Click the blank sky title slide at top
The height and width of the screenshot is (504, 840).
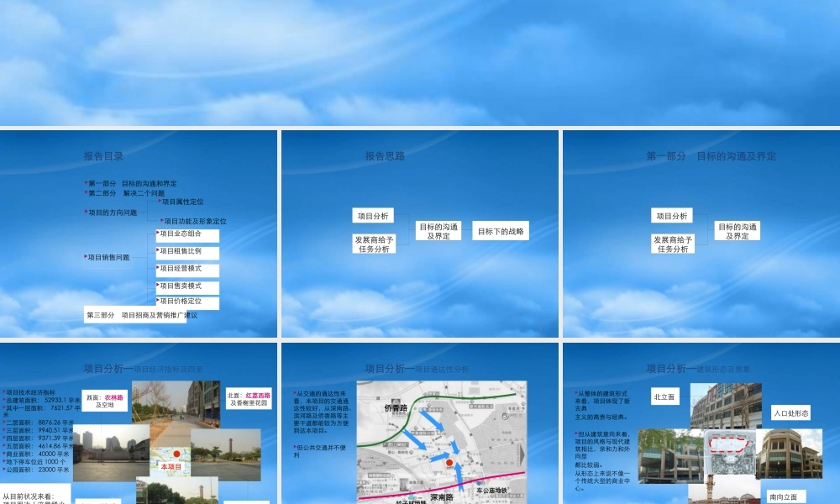tap(420, 63)
